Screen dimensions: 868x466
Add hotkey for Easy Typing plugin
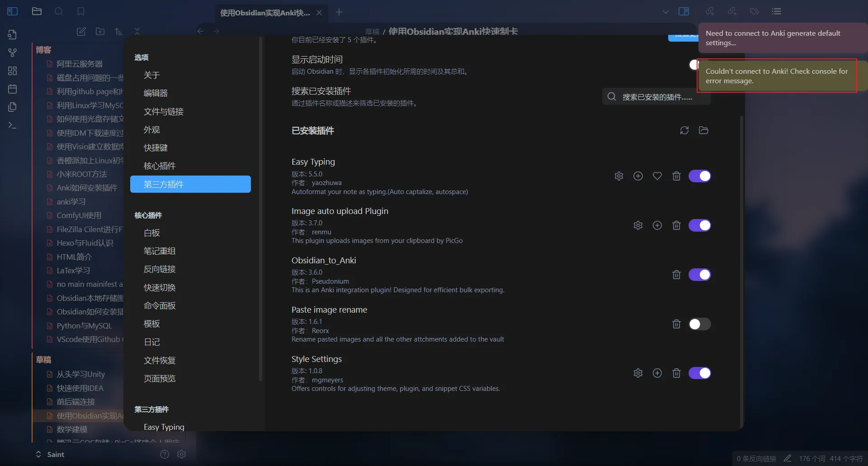coord(638,176)
